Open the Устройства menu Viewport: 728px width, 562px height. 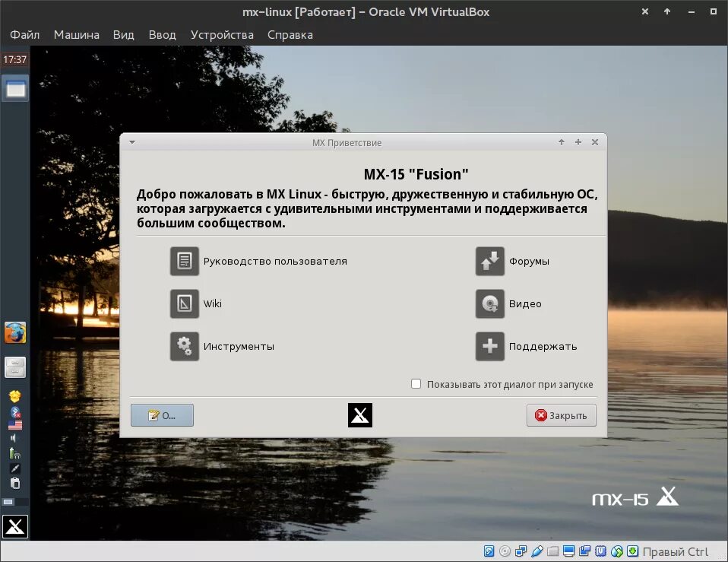click(222, 35)
